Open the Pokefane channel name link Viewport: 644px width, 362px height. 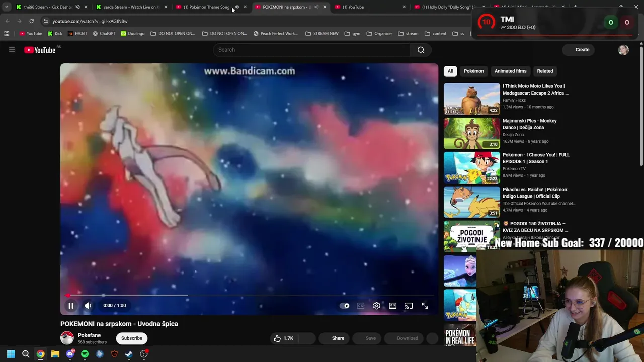(x=89, y=335)
